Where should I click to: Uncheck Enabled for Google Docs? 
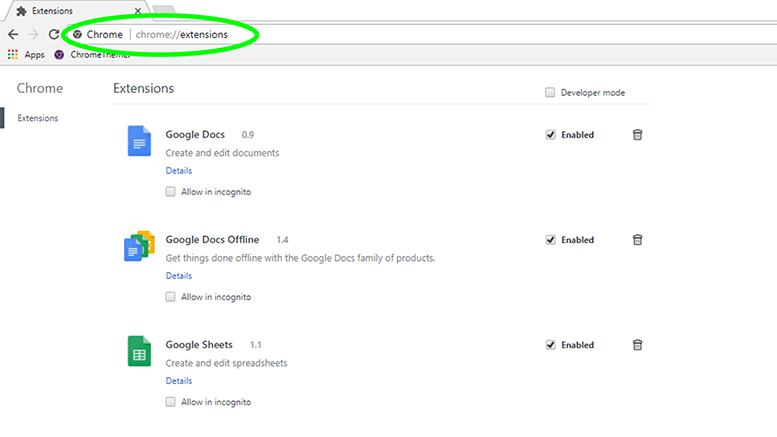[551, 135]
